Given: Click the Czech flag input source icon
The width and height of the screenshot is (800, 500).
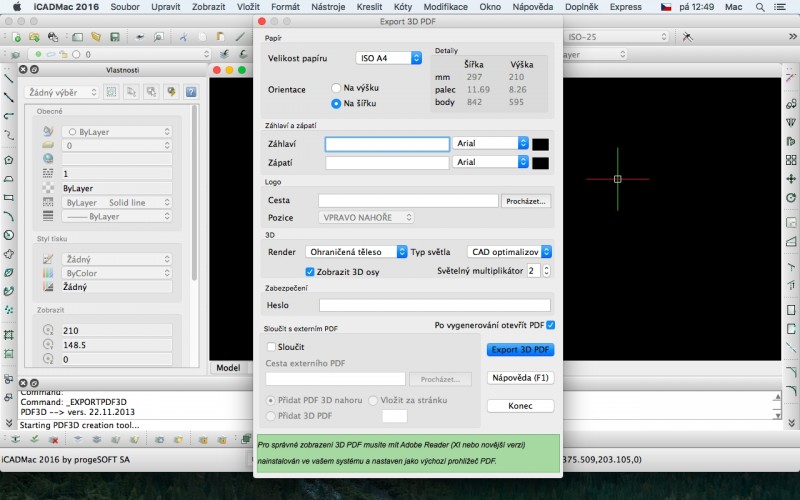Looking at the screenshot, I should click(x=666, y=7).
